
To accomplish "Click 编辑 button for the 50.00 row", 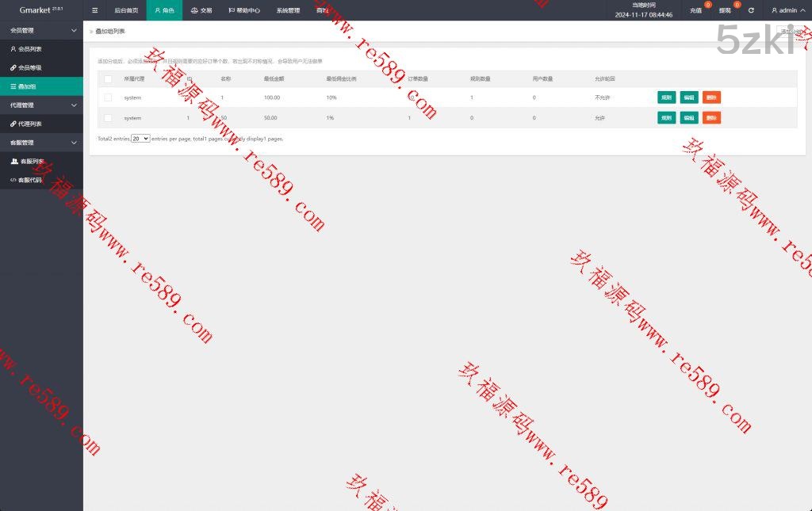I will (689, 118).
